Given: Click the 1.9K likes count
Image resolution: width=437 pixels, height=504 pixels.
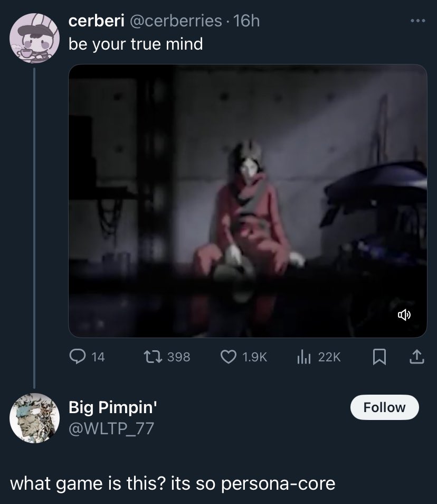Looking at the screenshot, I should (255, 357).
